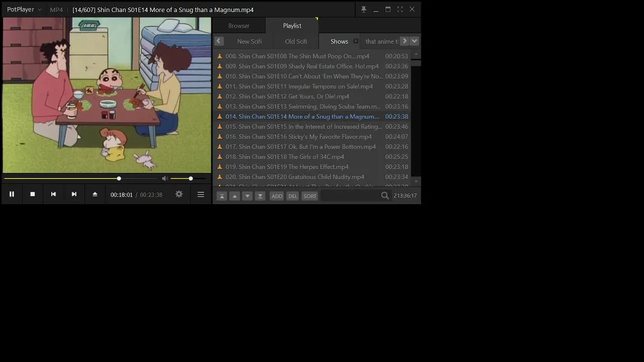Click VLC cone icon for episode 016
Screen dimensions: 644x362
pos(219,137)
